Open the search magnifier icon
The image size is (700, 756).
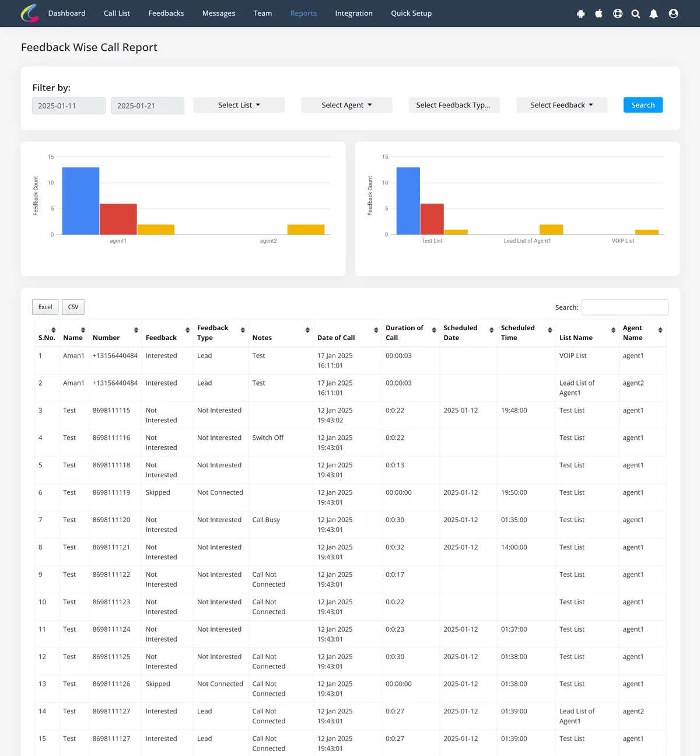636,13
